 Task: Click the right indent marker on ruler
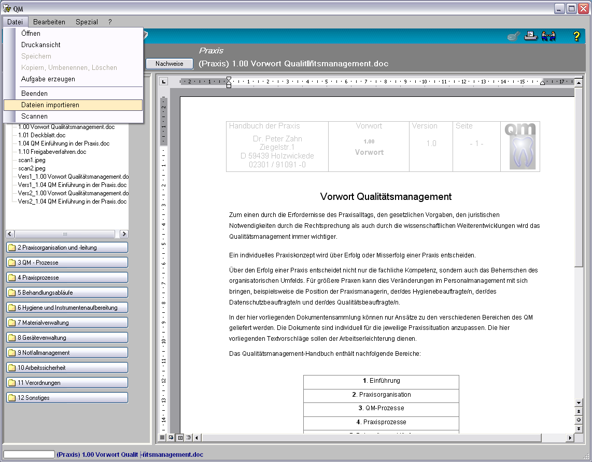[543, 83]
